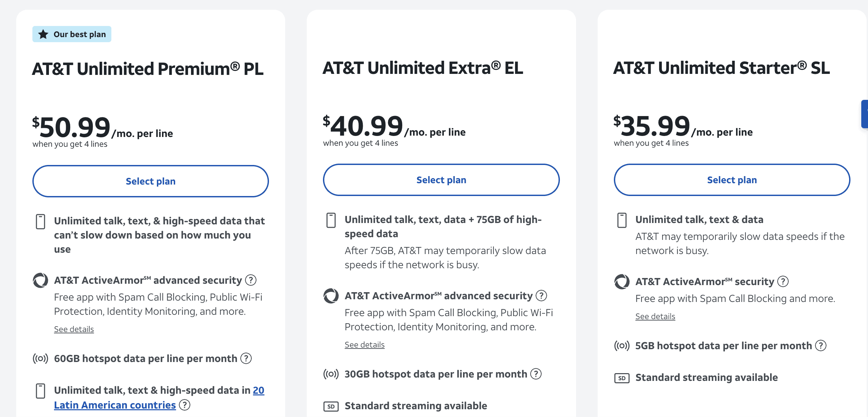Open See details under Starter ActiveArmor security

pos(655,316)
